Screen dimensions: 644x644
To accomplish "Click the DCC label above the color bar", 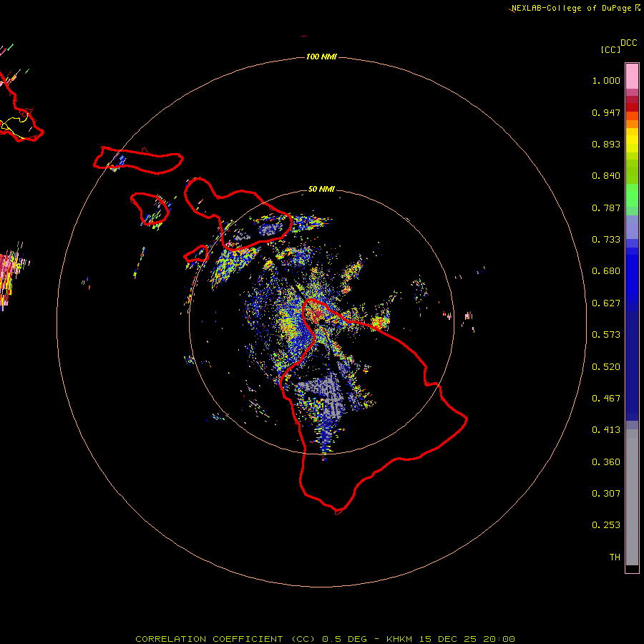I will coord(628,43).
